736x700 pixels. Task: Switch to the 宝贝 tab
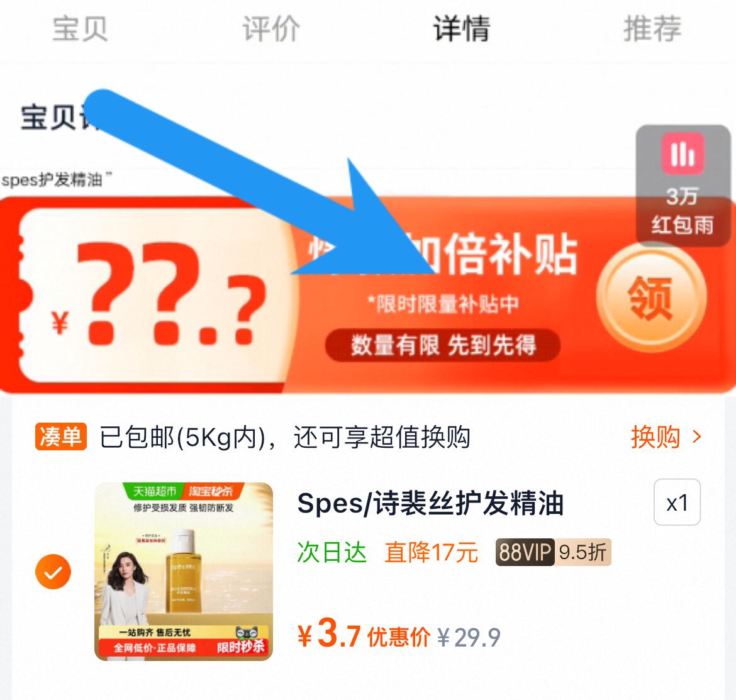(x=80, y=29)
